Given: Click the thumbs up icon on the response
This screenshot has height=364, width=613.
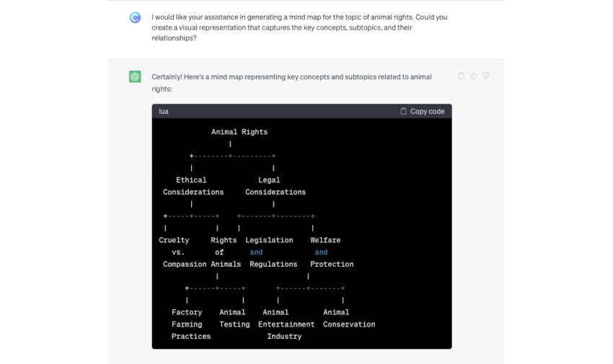Looking at the screenshot, I should (474, 76).
